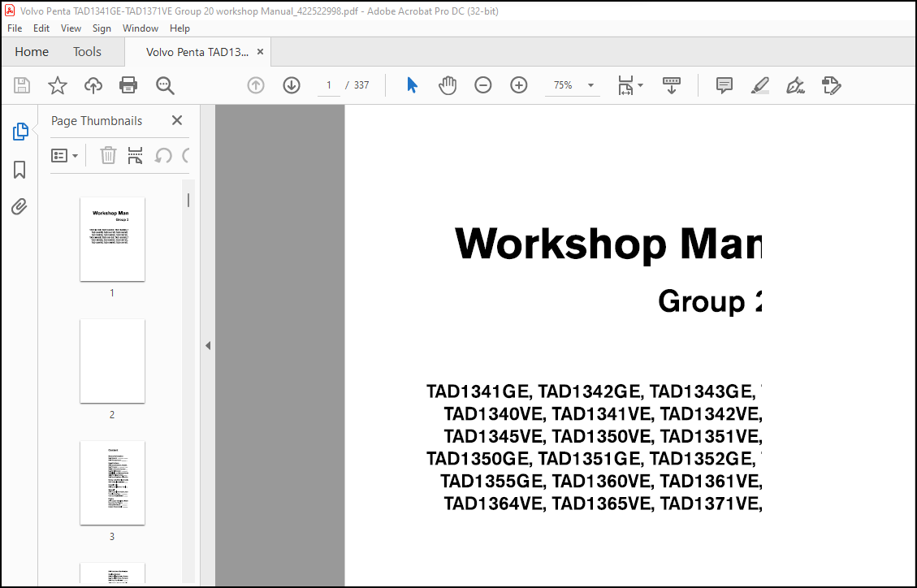
Task: Close the Page Thumbnails panel
Action: (177, 120)
